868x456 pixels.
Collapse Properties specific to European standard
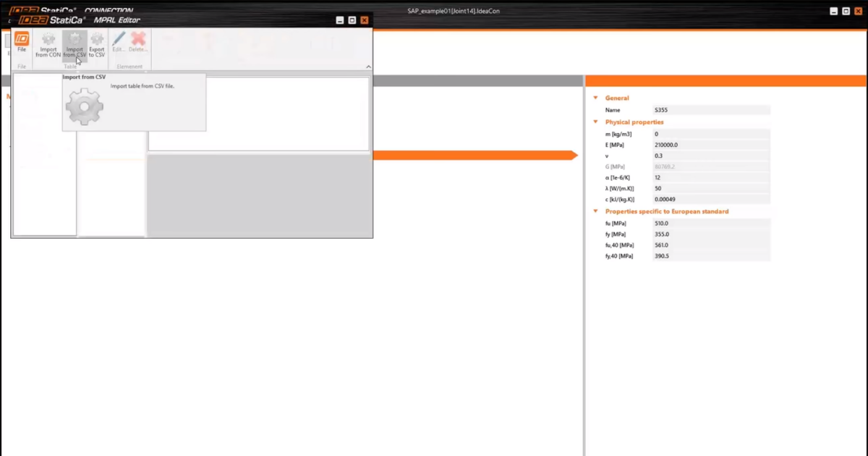pyautogui.click(x=596, y=211)
